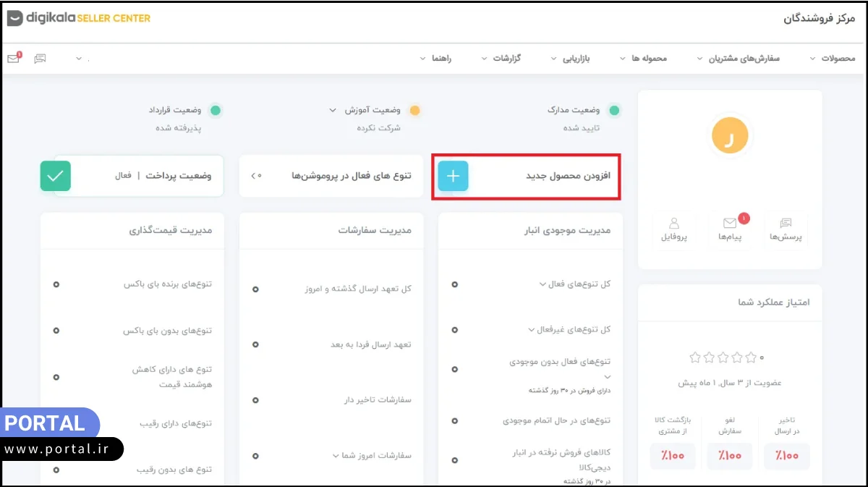Image resolution: width=868 pixels, height=487 pixels.
Task: Click the افزودن محصول جدید button
Action: point(527,175)
